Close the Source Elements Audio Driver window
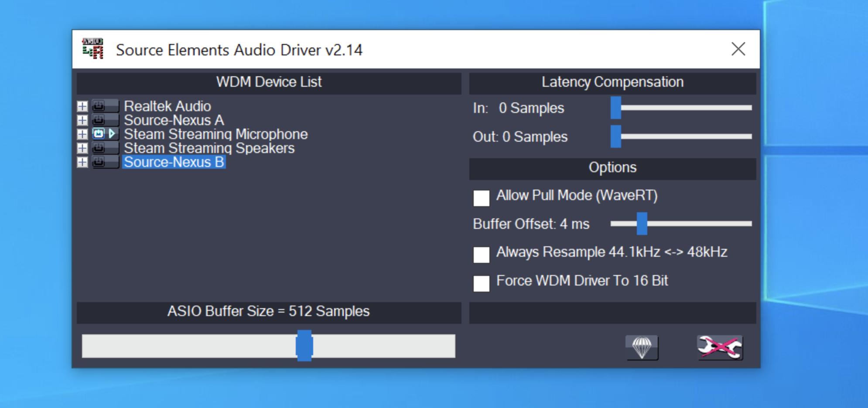868x408 pixels. click(738, 49)
